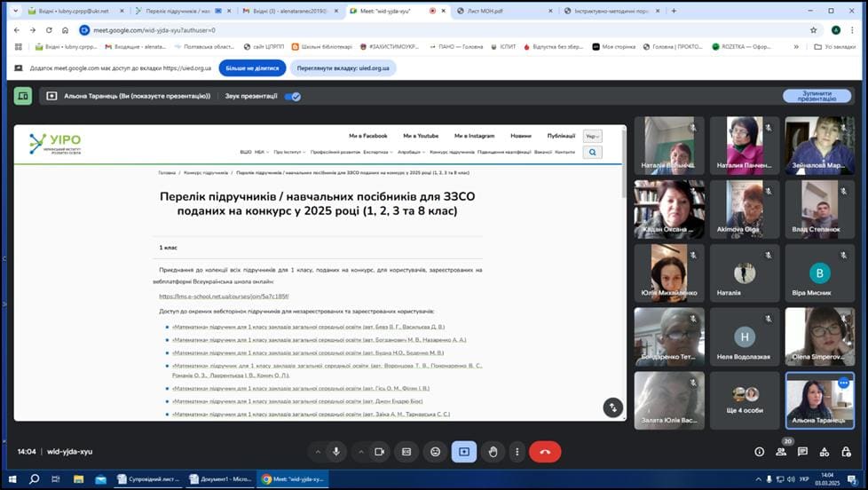The width and height of the screenshot is (868, 490).
Task: Expand microphone audio settings chevron
Action: coord(318,452)
